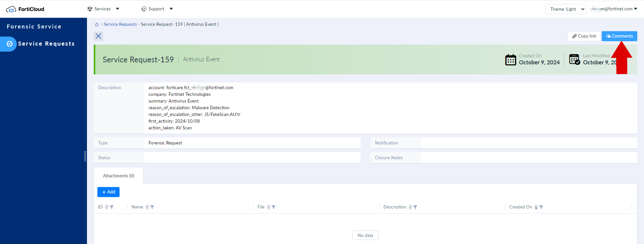Click the Closure Notes label
Viewport: 644px width, 244px height.
tap(389, 158)
